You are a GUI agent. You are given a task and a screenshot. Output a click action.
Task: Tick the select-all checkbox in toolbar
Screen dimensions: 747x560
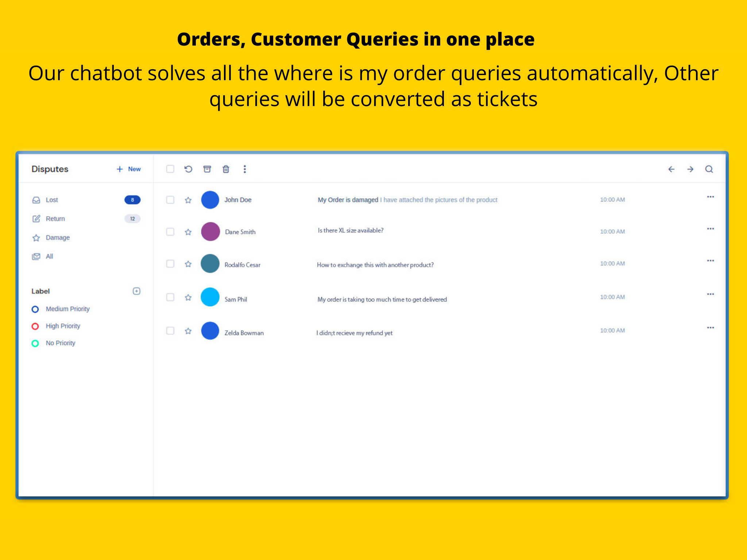point(170,169)
